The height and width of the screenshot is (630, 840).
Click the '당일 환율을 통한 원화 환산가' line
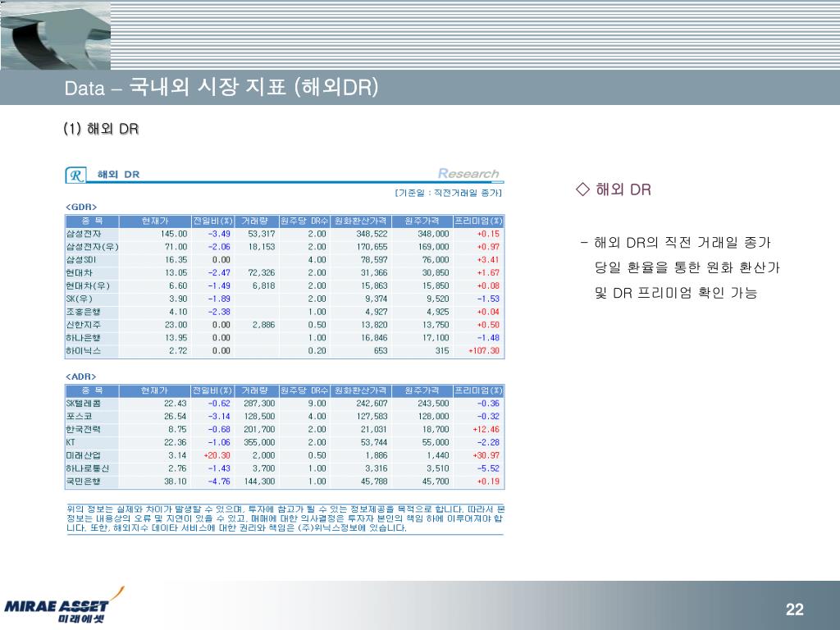coord(687,267)
